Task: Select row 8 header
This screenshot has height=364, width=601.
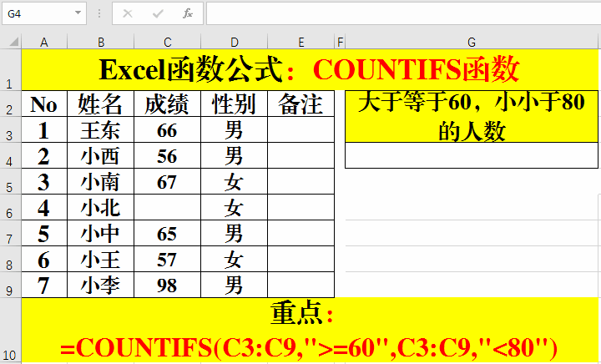Action: pyautogui.click(x=10, y=259)
